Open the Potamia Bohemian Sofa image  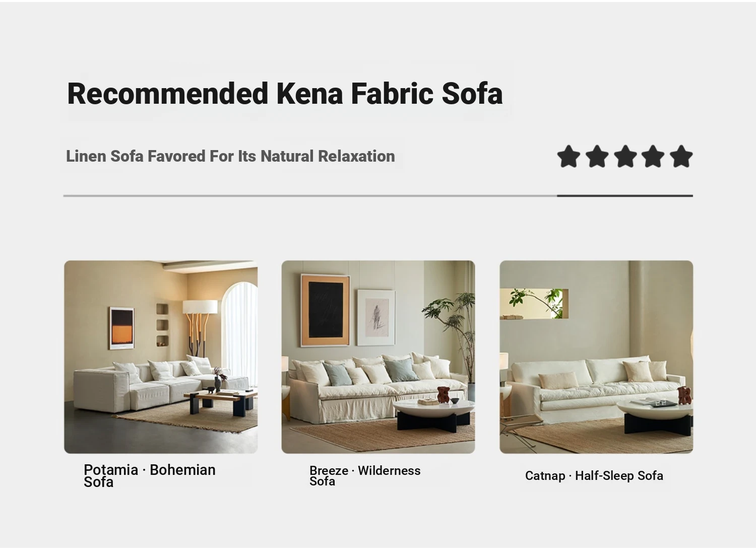click(x=161, y=357)
